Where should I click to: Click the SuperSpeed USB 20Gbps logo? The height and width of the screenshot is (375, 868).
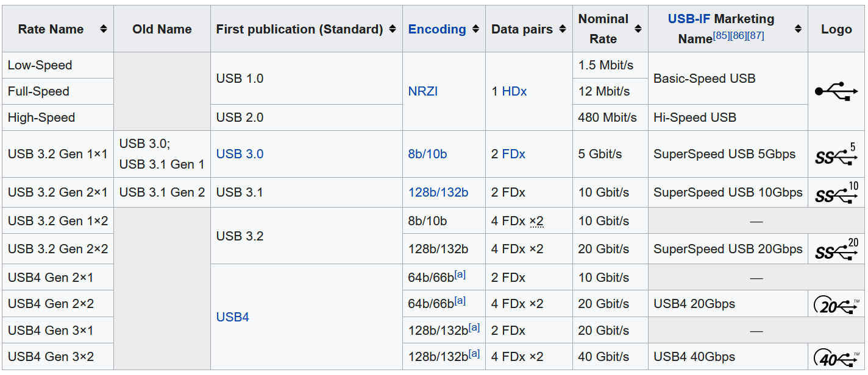(836, 249)
